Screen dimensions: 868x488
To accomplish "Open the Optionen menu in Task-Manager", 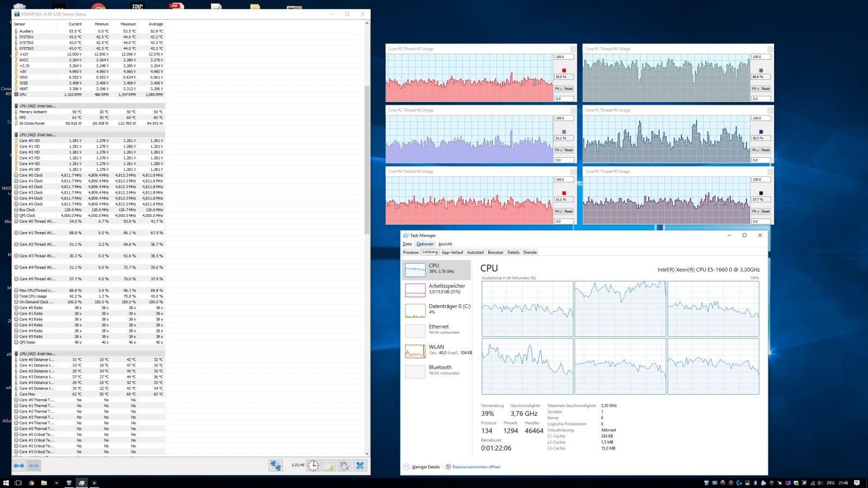I will pyautogui.click(x=425, y=244).
